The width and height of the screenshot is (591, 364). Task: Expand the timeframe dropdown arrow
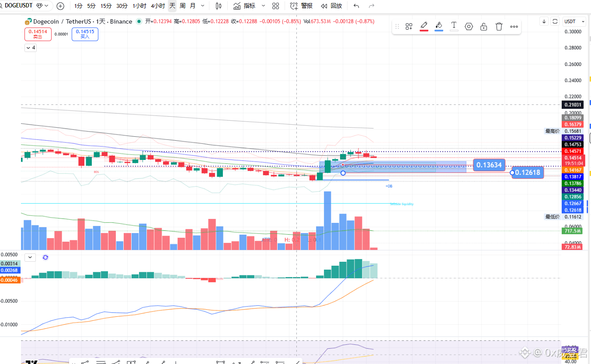point(202,6)
